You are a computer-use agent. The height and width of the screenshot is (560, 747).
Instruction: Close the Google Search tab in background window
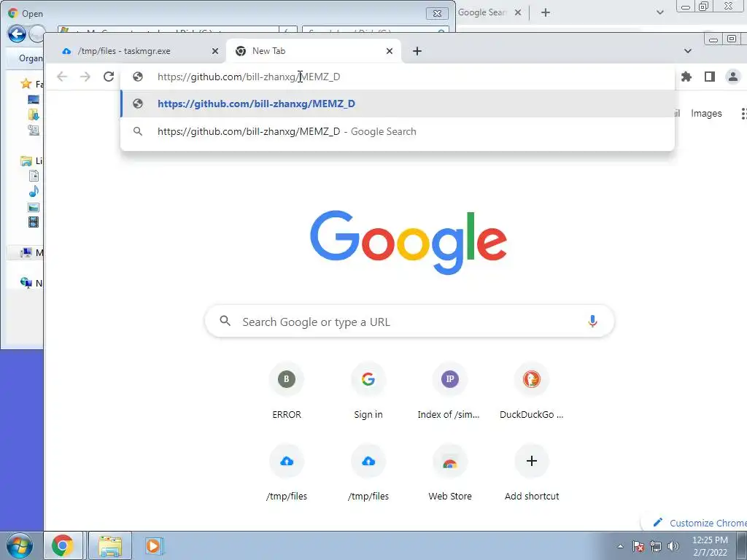518,12
